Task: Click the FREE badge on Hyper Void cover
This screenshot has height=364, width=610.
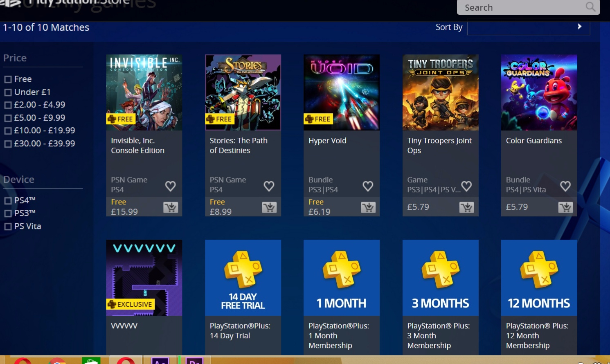Action: point(318,119)
